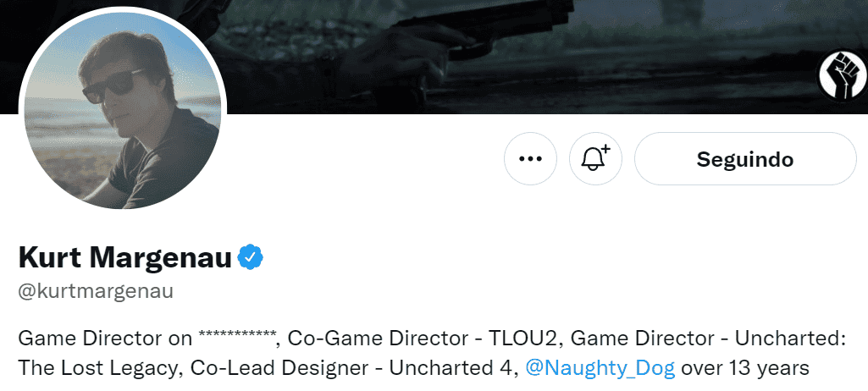Click the @kurtmargenau handle text
Image resolution: width=868 pixels, height=391 pixels.
coord(96,293)
